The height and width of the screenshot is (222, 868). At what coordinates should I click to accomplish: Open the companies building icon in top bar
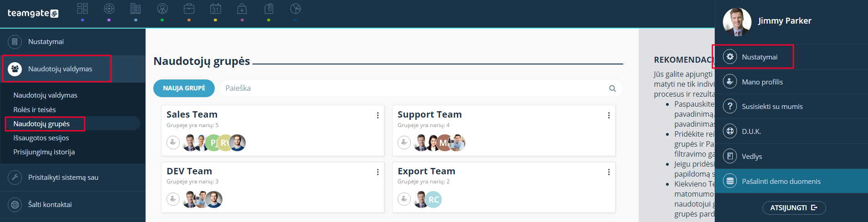pos(136,9)
